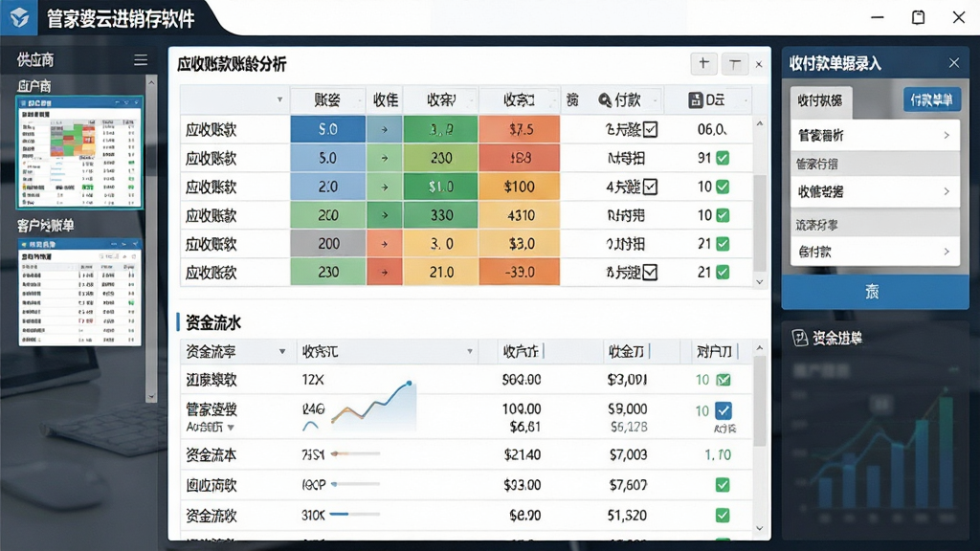
Task: Toggle the green checkbox beside 91 in 188 row
Action: pyautogui.click(x=723, y=158)
